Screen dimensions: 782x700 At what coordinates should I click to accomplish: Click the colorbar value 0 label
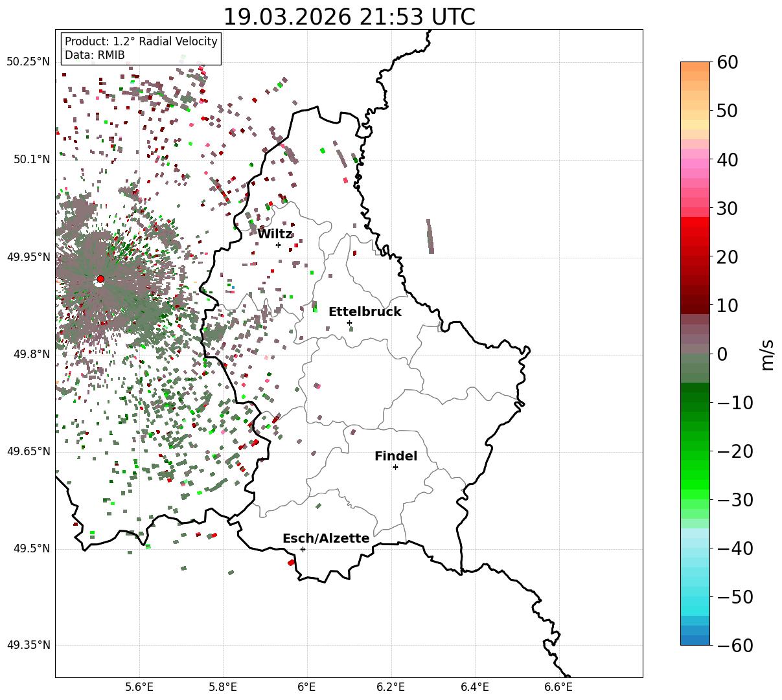pyautogui.click(x=722, y=354)
